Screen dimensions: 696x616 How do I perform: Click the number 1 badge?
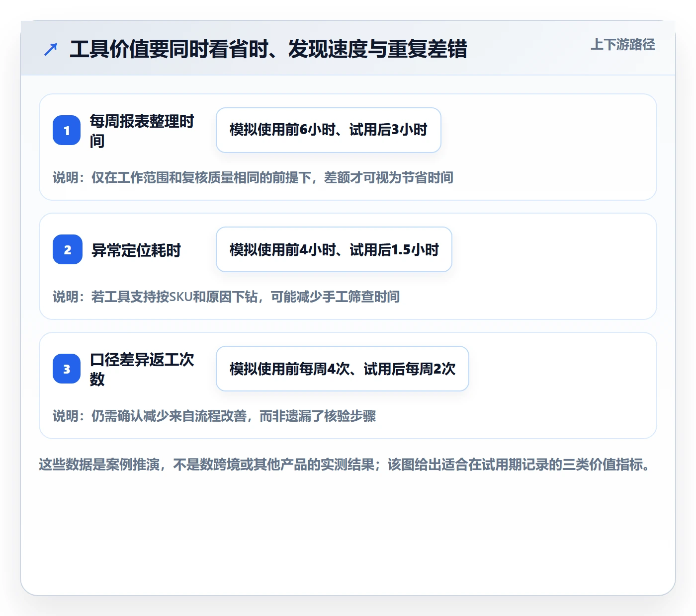click(x=67, y=130)
